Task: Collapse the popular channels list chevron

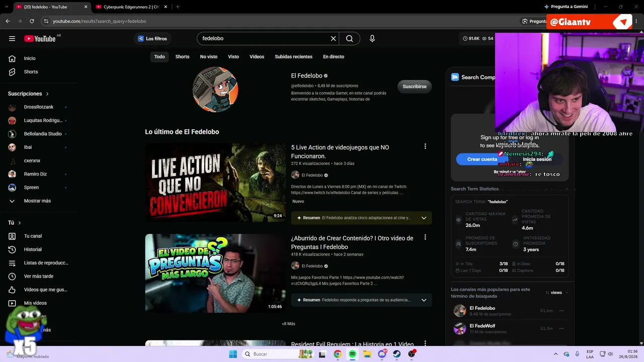Action: [x=567, y=293]
